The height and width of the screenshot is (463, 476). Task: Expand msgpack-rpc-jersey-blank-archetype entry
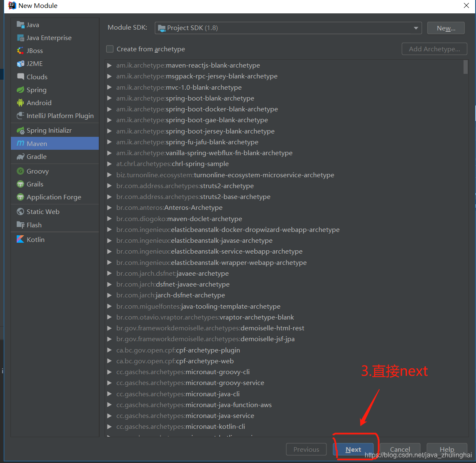(x=109, y=76)
